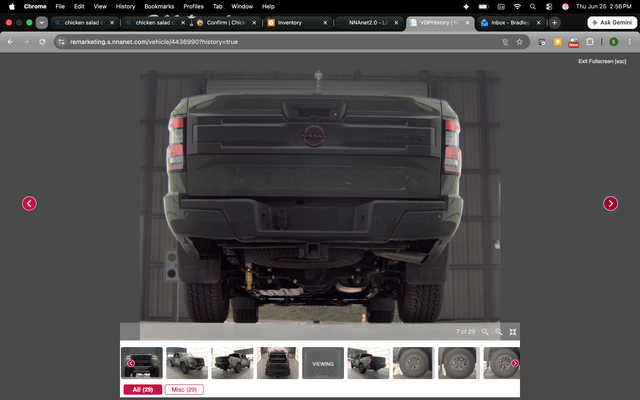Image resolution: width=640 pixels, height=400 pixels.
Task: Open second wheel close-up thumbnail
Action: [459, 363]
